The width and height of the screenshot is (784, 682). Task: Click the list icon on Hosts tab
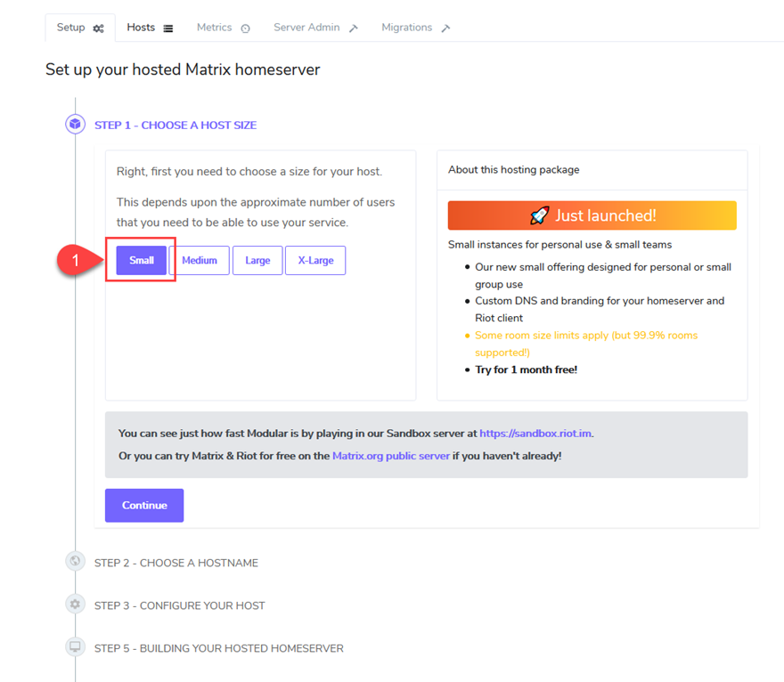pos(168,28)
